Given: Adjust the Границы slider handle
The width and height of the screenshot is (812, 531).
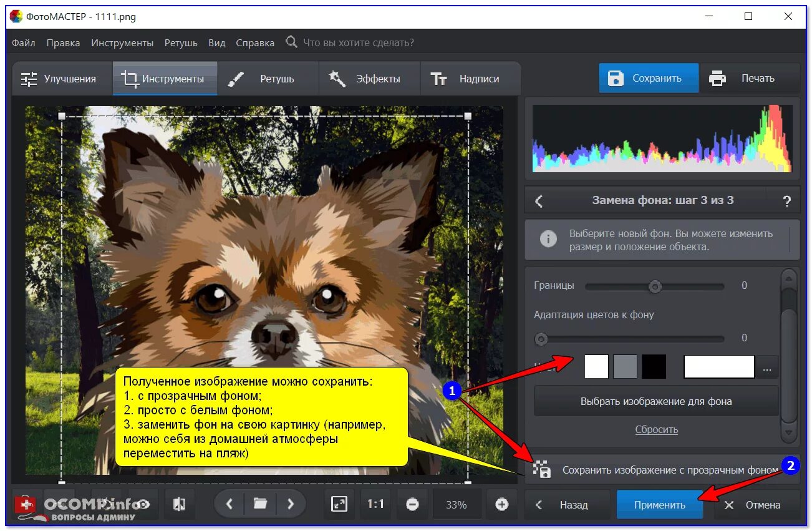Looking at the screenshot, I should point(655,286).
